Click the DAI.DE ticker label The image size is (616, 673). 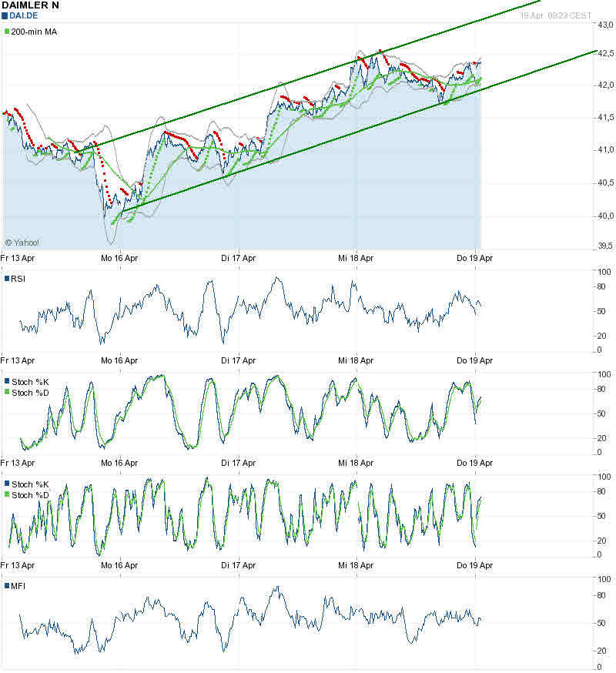[23, 15]
